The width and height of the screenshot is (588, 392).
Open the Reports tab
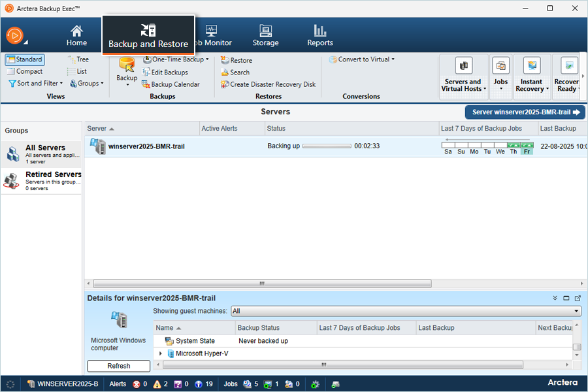(x=320, y=36)
